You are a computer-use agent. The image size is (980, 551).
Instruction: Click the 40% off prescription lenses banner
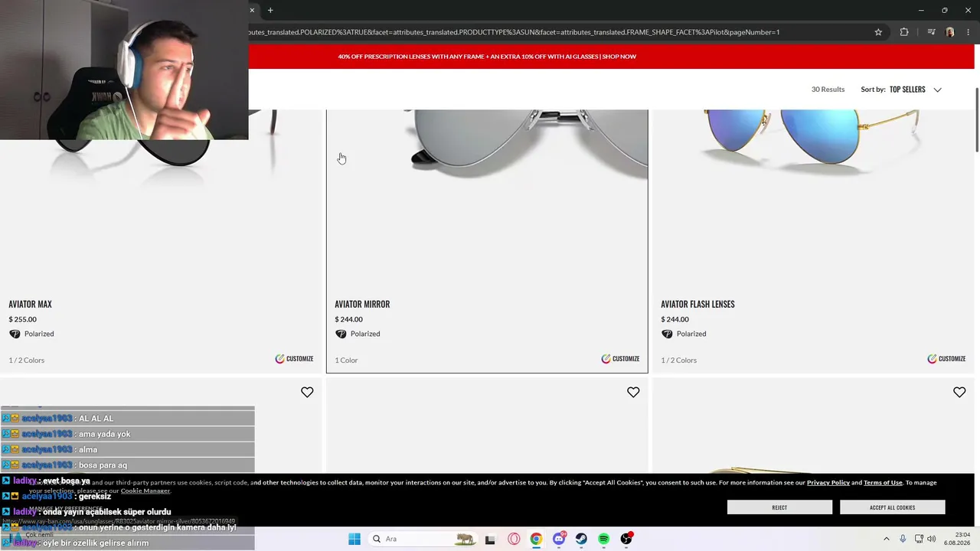click(x=487, y=57)
